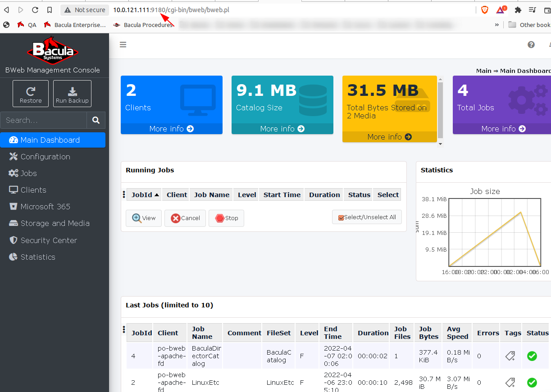The image size is (551, 392).
Task: Click the tag icon for LinuxEtc job
Action: 510,383
